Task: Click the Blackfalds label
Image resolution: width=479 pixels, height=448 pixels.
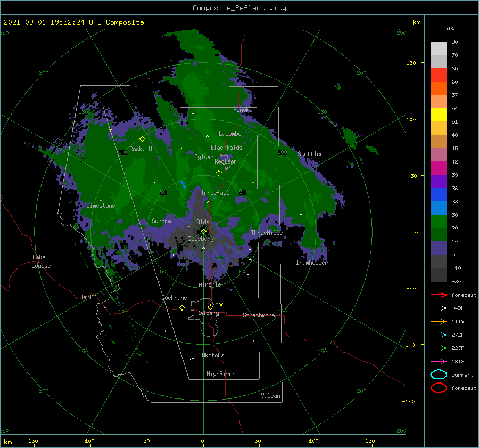Action: pyautogui.click(x=226, y=148)
